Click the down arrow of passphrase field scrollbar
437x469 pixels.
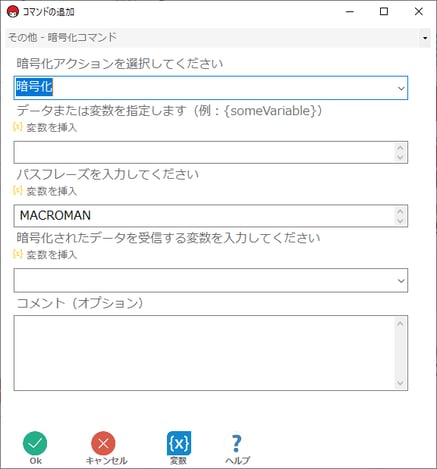pyautogui.click(x=400, y=221)
